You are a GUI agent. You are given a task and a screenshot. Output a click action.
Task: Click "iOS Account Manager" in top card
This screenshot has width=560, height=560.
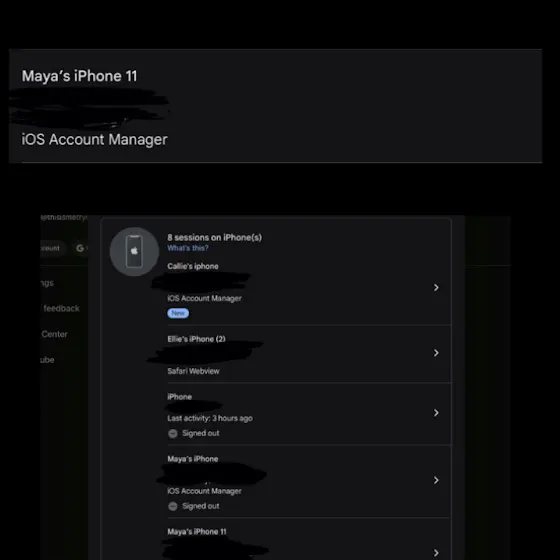(x=94, y=139)
